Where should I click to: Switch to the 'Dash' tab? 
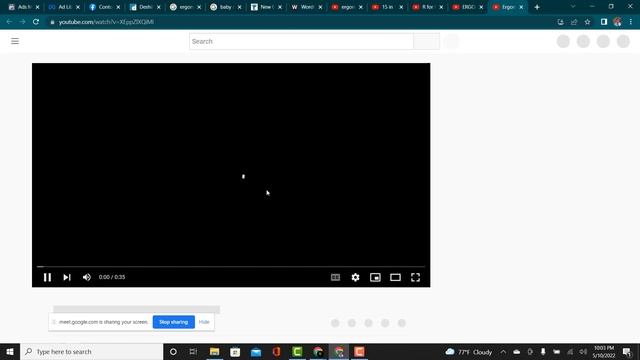(x=144, y=7)
